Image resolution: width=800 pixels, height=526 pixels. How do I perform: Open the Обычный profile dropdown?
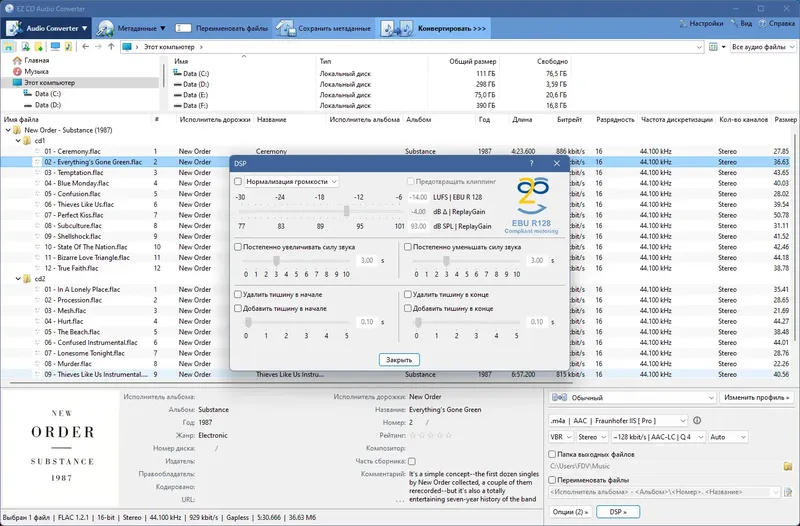pyautogui.click(x=633, y=397)
